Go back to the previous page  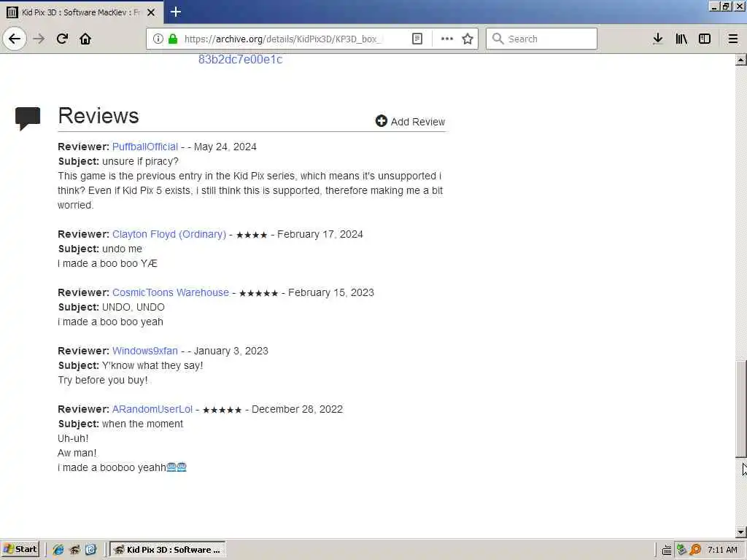point(15,39)
